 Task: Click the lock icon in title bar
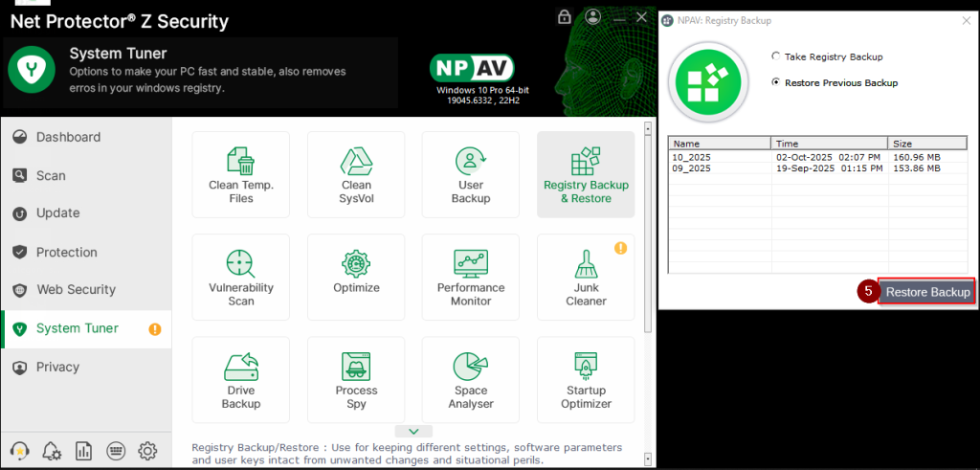coord(565,17)
